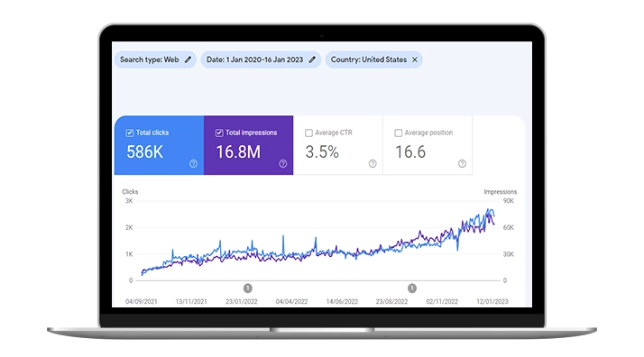Click the Search type: Web filter chip
Viewport: 644px width, 357px height.
click(155, 59)
